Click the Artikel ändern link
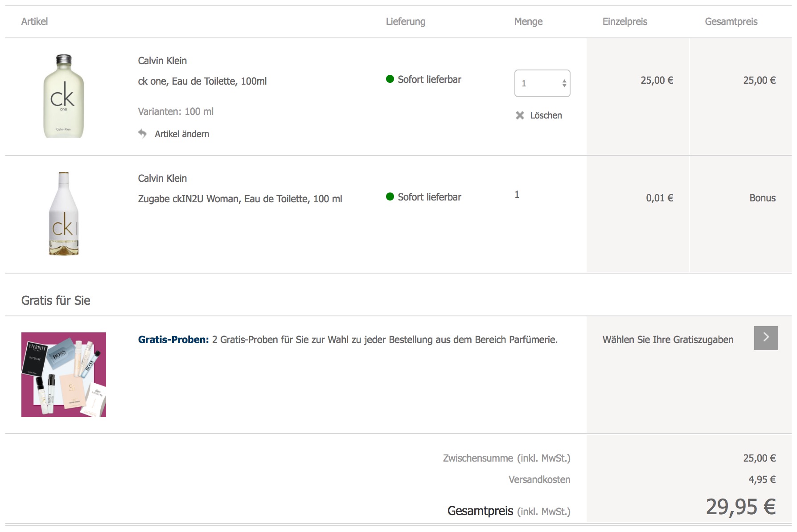 [x=182, y=134]
